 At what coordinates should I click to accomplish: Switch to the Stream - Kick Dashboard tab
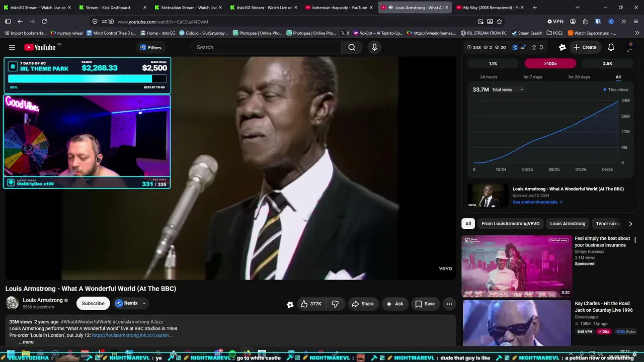(113, 8)
